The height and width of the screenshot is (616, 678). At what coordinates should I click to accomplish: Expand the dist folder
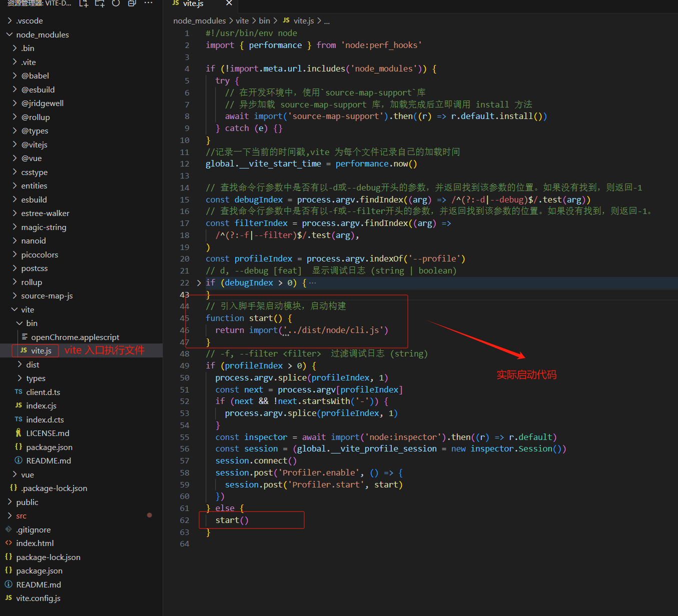(x=20, y=364)
